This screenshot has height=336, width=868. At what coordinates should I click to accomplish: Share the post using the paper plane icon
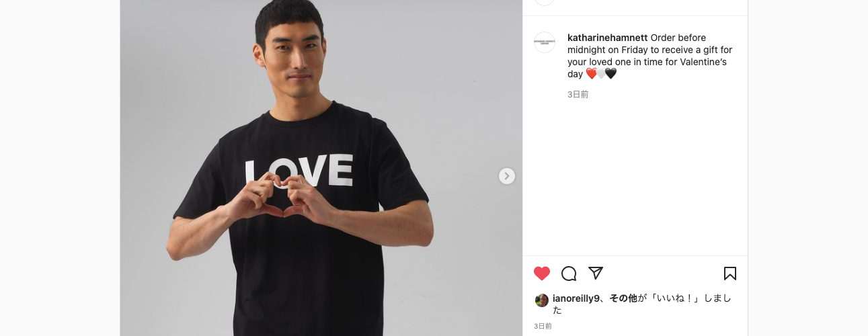click(596, 273)
